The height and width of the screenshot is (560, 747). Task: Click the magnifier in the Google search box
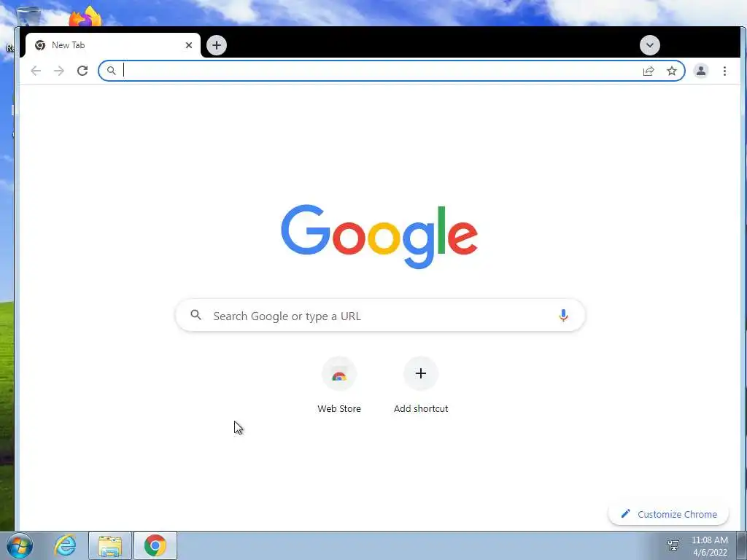tap(196, 315)
